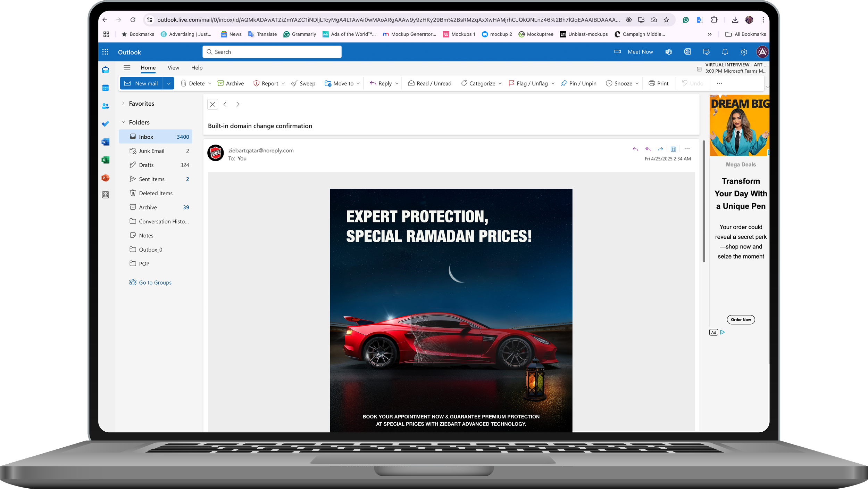Archive the message from the ribbon

(x=231, y=83)
